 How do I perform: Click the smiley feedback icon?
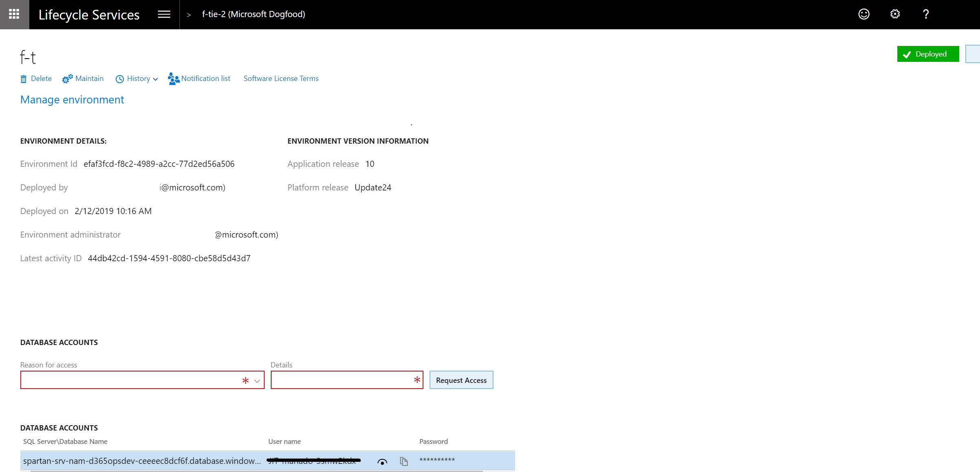[x=864, y=14]
